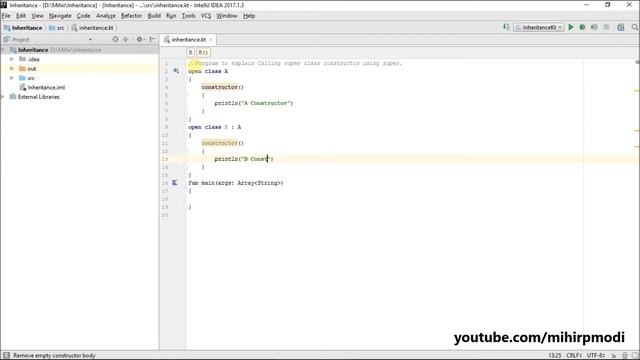
Task: Click 'open class A' code line
Action: (208, 71)
